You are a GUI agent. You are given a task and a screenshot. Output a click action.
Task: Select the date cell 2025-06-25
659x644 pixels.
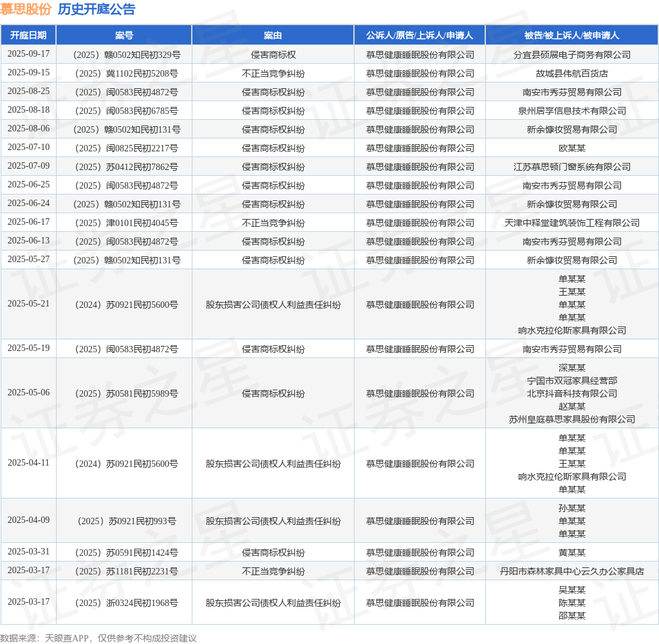tap(28, 185)
